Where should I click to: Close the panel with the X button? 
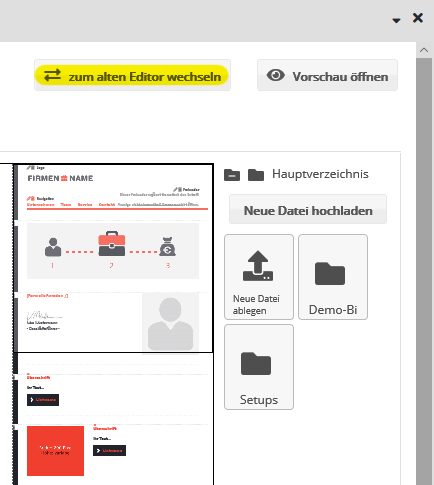pos(418,18)
